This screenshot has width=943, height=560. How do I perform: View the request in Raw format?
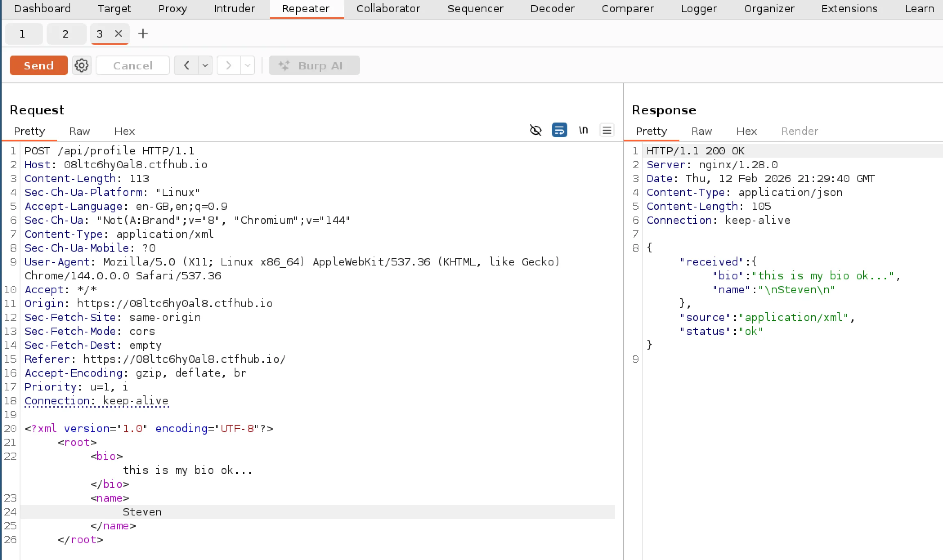pos(79,131)
